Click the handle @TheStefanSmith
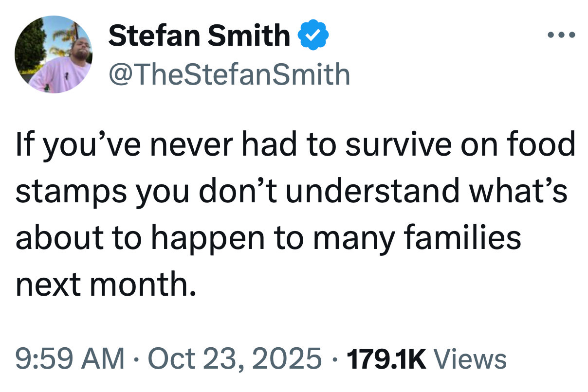 tap(229, 73)
